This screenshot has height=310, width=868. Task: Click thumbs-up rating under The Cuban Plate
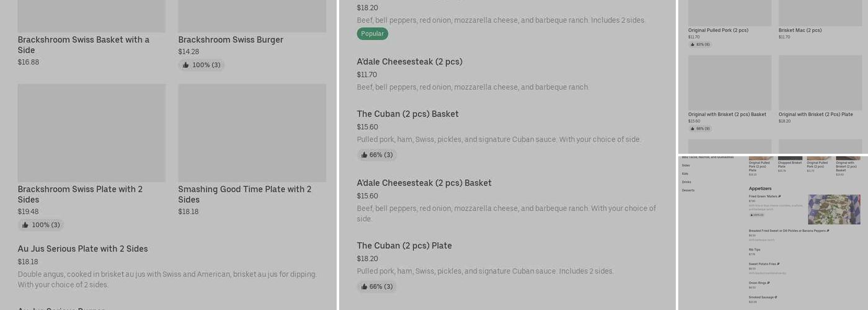(376, 286)
